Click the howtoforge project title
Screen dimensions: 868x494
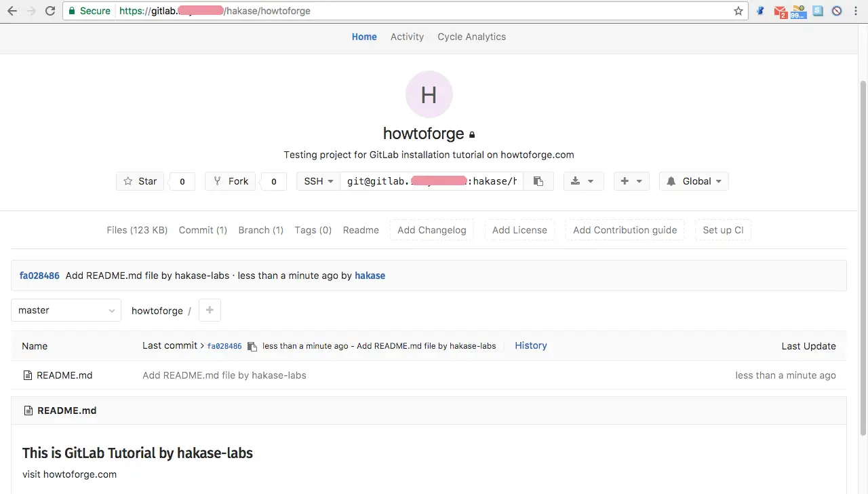click(424, 134)
